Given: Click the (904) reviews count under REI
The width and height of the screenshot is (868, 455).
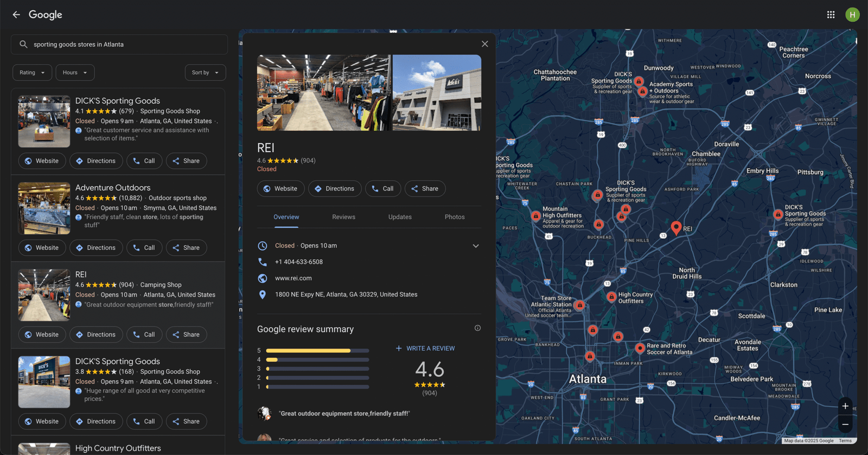Looking at the screenshot, I should pyautogui.click(x=308, y=161).
